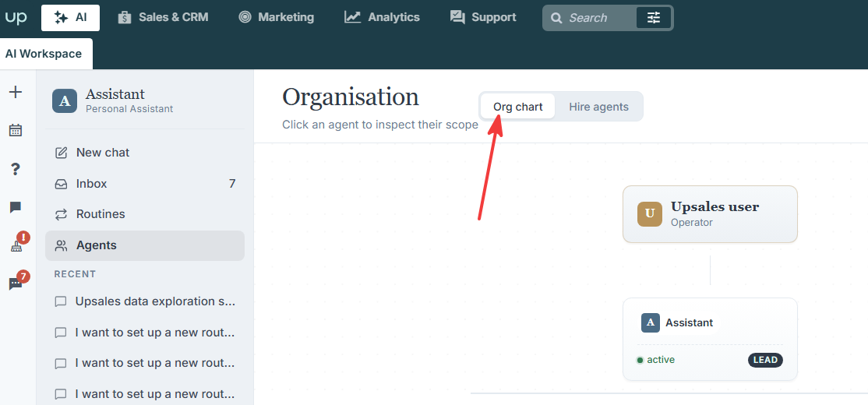This screenshot has height=405, width=868.
Task: Open the calendar icon in sidebar
Action: point(16,131)
